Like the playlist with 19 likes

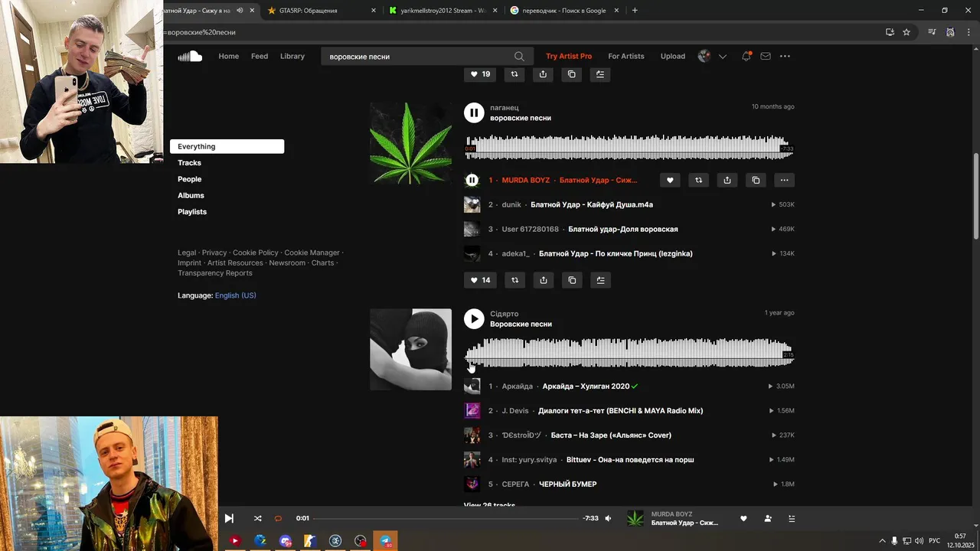480,74
